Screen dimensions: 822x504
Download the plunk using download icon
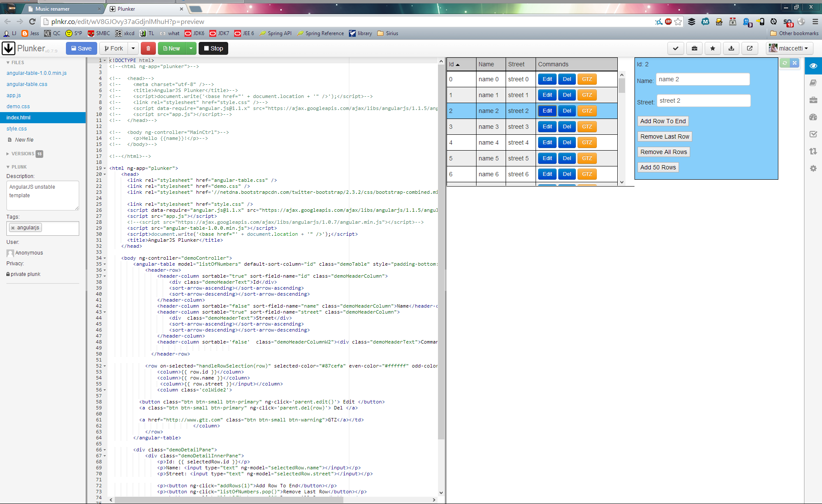tap(731, 48)
